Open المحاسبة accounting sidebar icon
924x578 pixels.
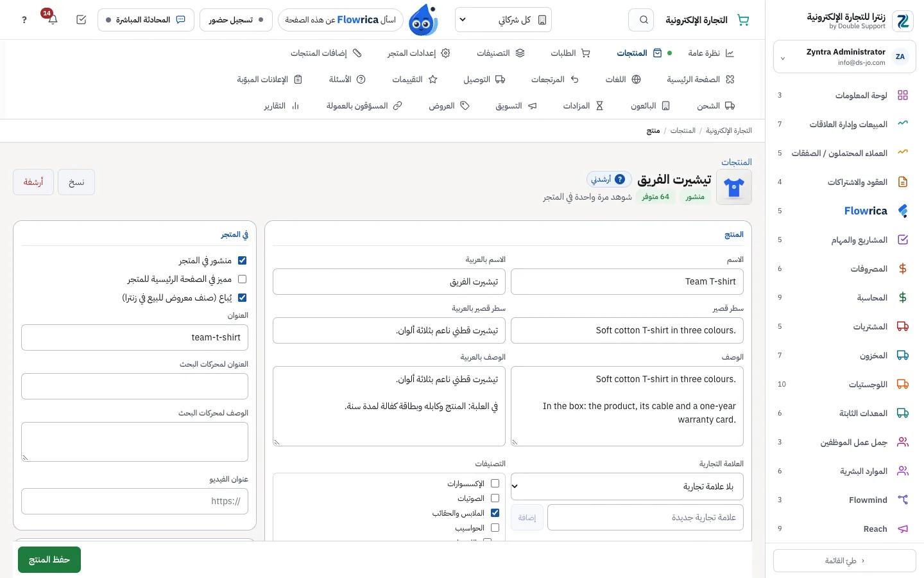903,297
